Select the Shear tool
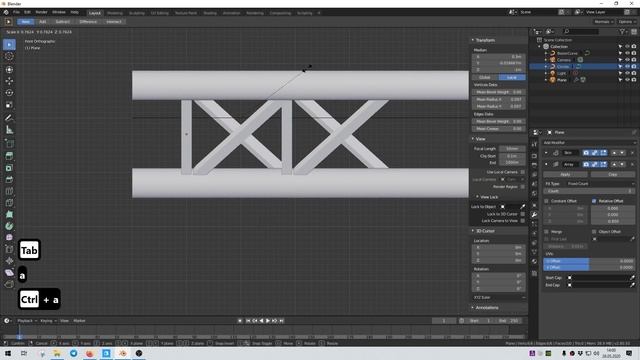 click(x=9, y=273)
